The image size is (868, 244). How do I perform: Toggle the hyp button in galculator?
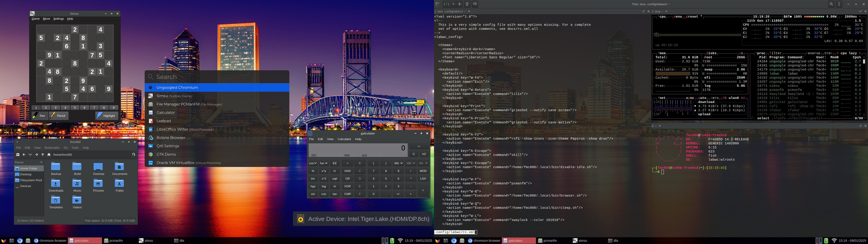click(313, 186)
